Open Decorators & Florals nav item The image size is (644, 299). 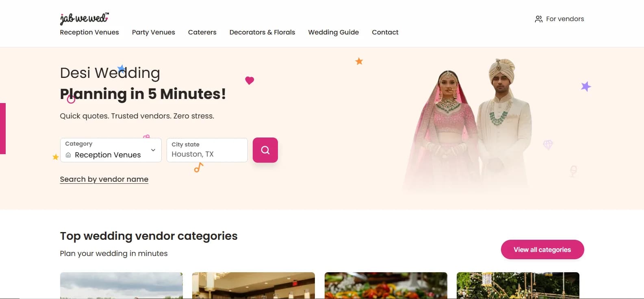[262, 32]
